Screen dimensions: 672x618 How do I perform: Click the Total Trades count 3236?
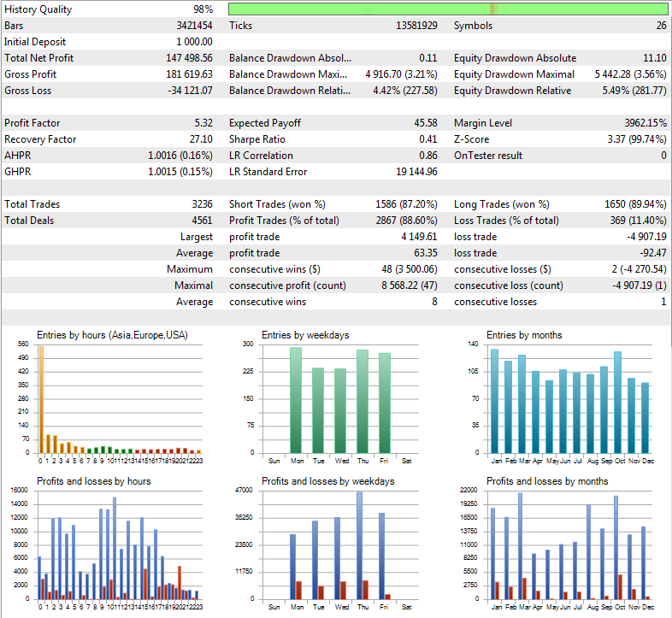coord(199,204)
